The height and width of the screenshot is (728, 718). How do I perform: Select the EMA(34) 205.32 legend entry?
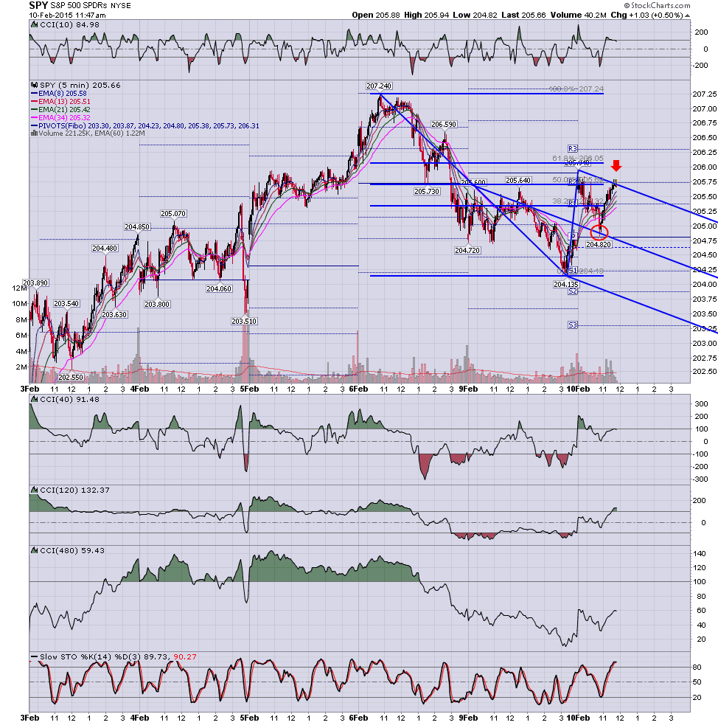coord(60,117)
